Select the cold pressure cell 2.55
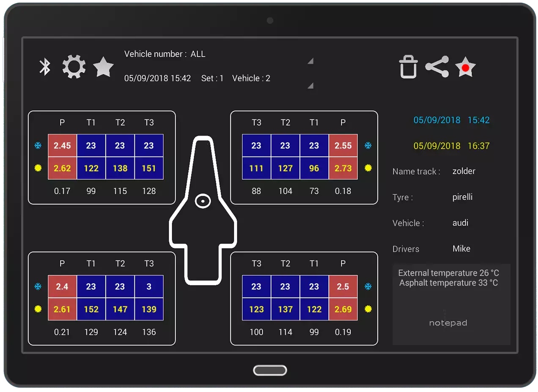The height and width of the screenshot is (392, 538). 343,145
